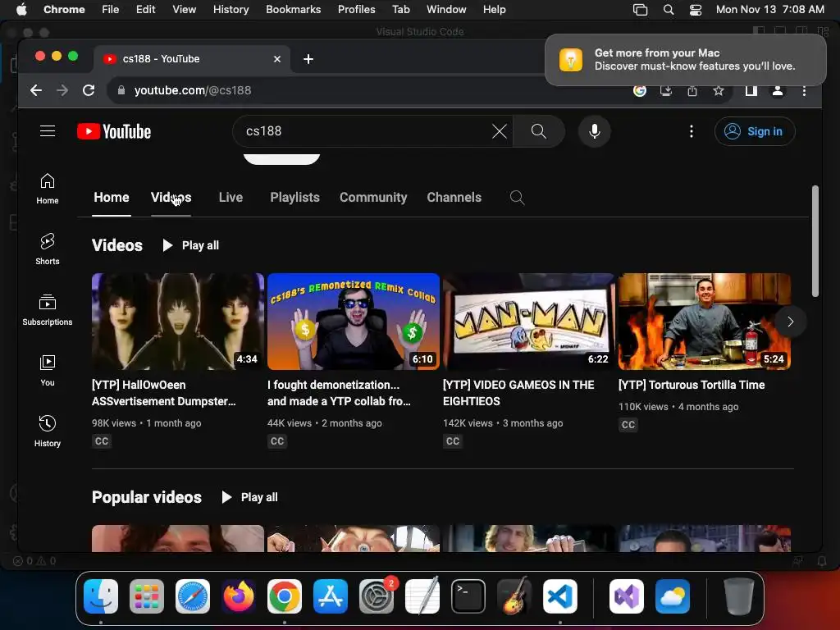Search within the channel via magnifier icon
This screenshot has width=840, height=630.
coord(517,197)
